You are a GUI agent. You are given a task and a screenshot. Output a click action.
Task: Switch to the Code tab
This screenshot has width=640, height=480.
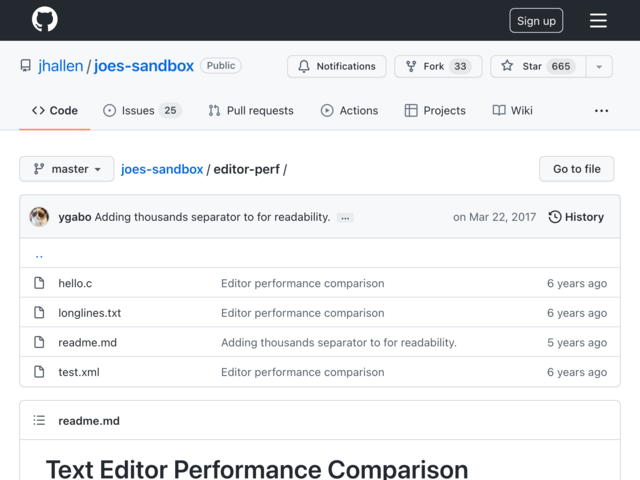tap(55, 111)
